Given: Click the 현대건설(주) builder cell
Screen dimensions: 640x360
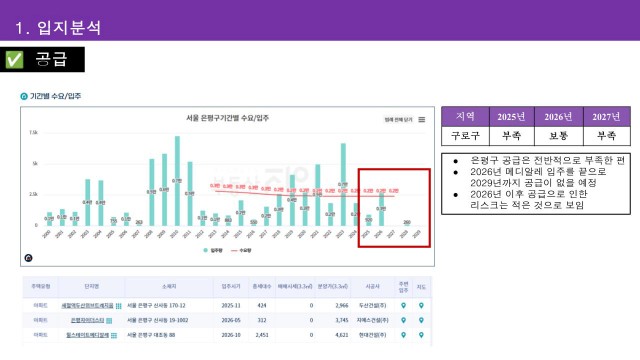Looking at the screenshot, I should coord(372,335).
